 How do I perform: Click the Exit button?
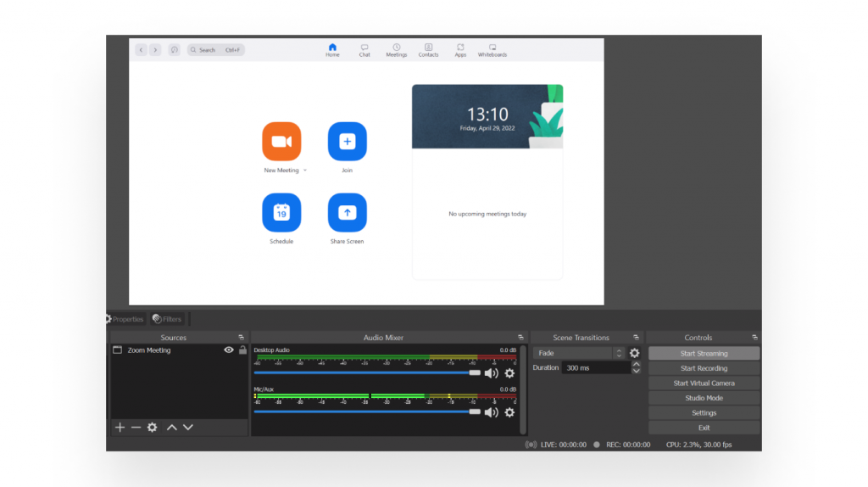click(x=704, y=428)
